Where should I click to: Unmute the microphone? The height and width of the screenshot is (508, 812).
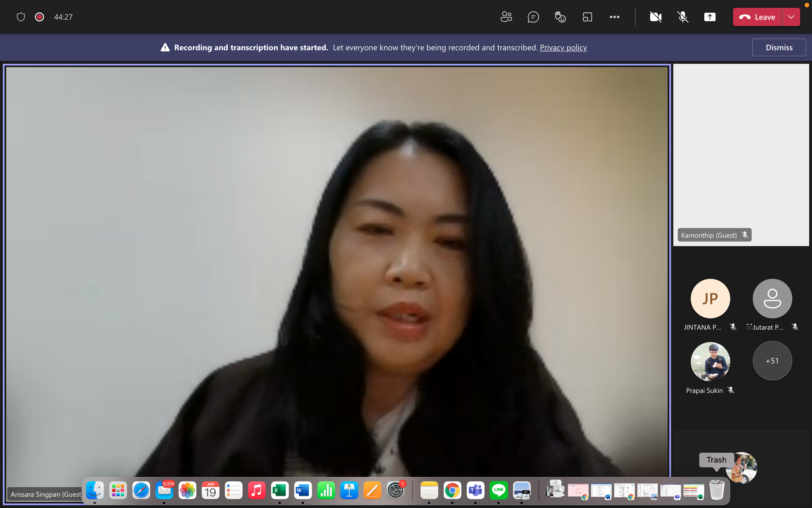click(x=683, y=17)
